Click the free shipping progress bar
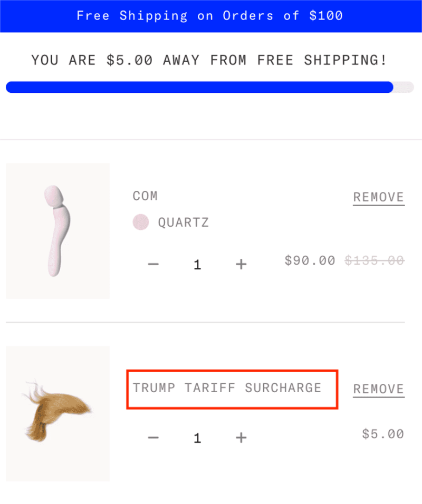This screenshot has height=504, width=422. [x=209, y=88]
